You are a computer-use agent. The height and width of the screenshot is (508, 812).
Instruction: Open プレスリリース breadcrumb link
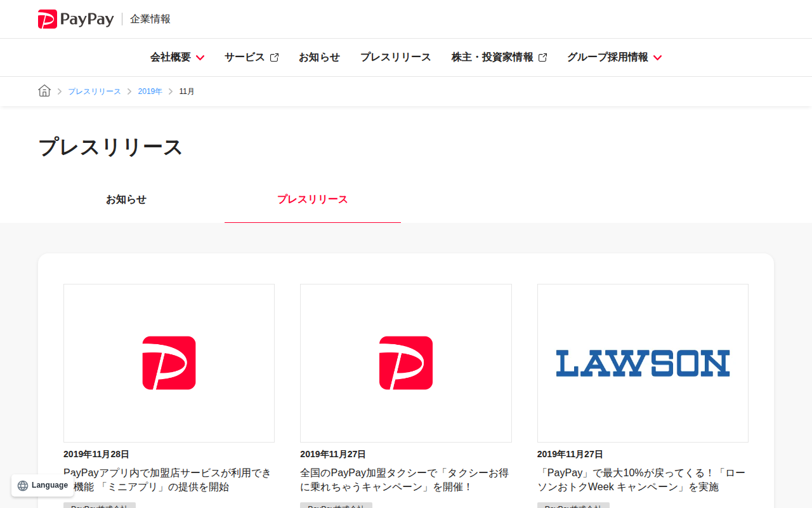(x=95, y=91)
